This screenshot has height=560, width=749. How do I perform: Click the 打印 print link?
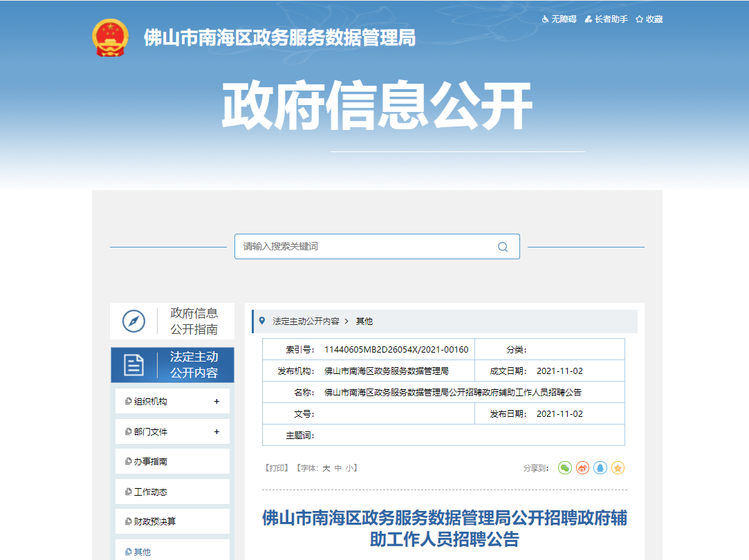[276, 468]
